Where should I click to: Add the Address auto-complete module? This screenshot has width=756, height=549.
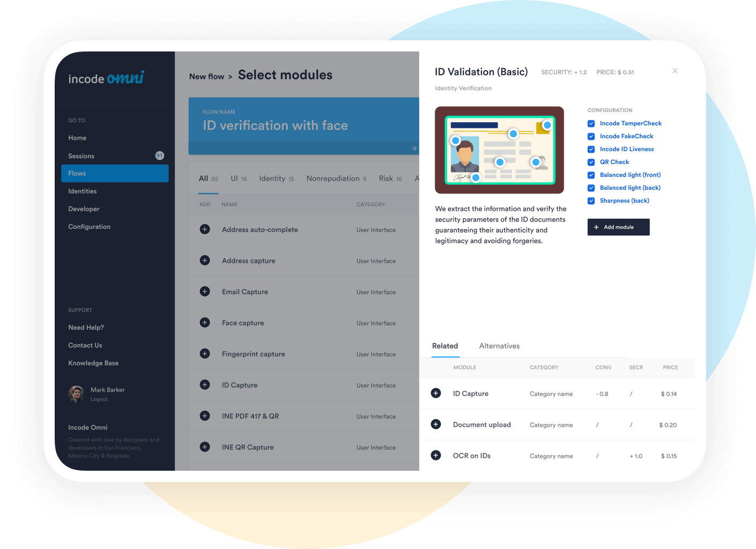pyautogui.click(x=205, y=229)
